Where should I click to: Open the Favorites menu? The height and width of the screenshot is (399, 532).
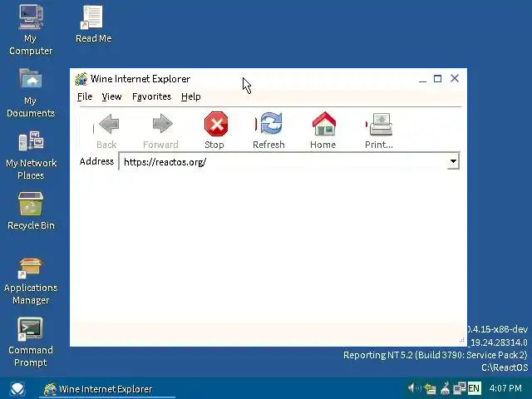pyautogui.click(x=151, y=96)
